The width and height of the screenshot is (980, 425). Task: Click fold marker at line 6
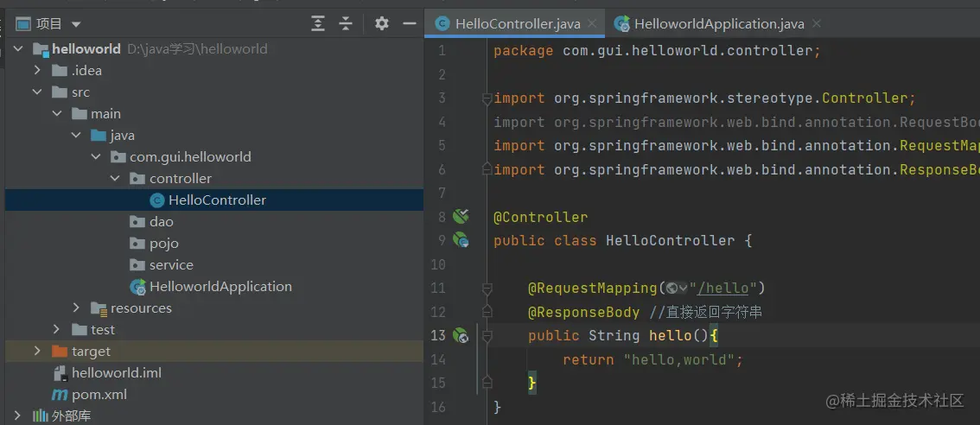pos(487,169)
